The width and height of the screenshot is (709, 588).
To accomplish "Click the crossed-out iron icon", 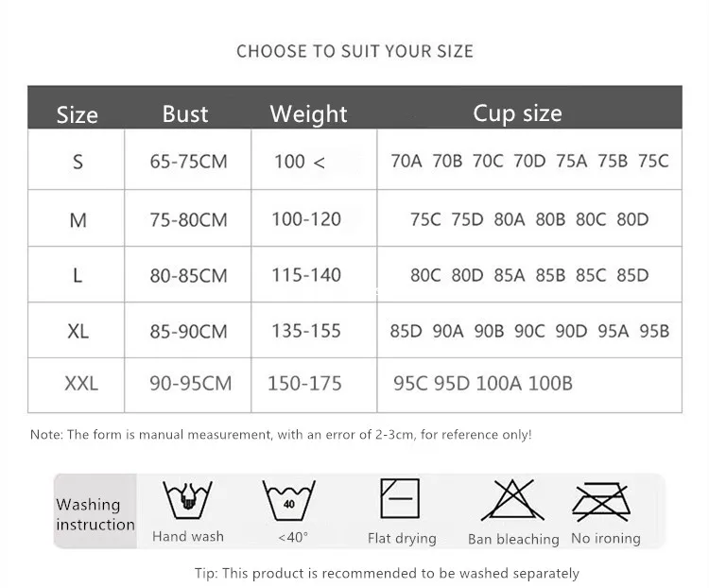I will [x=600, y=501].
